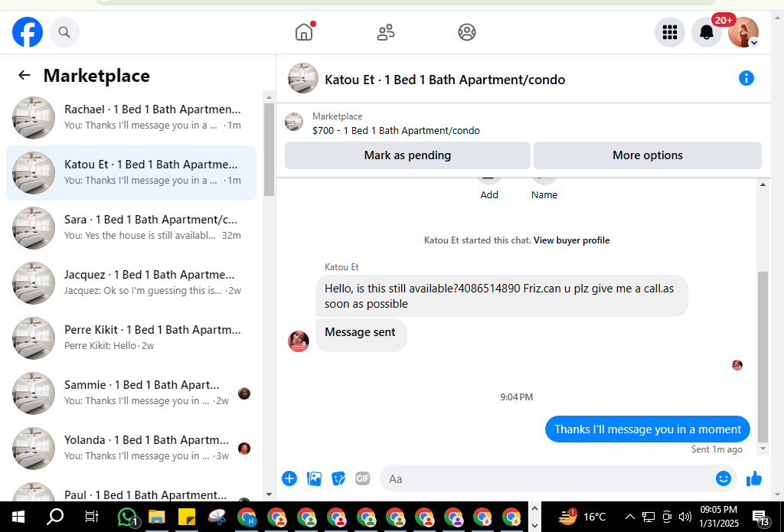Click the chat messages scrollbar thumb

point(763,357)
